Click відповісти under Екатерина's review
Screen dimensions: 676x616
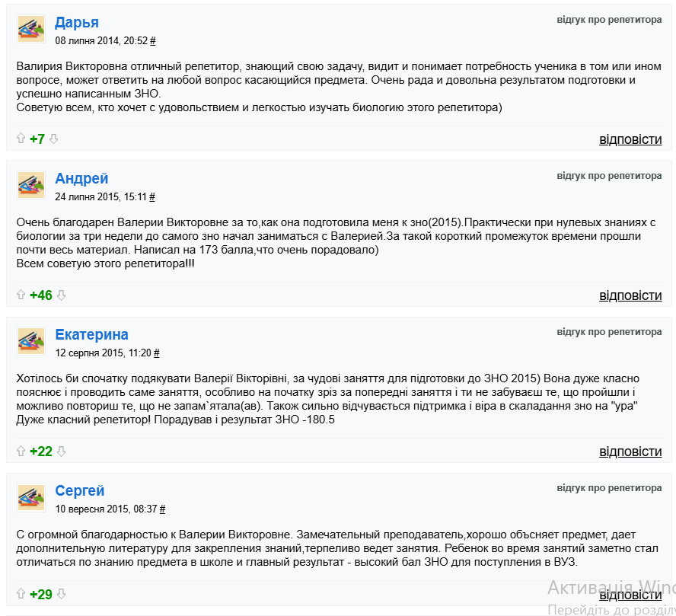(630, 452)
